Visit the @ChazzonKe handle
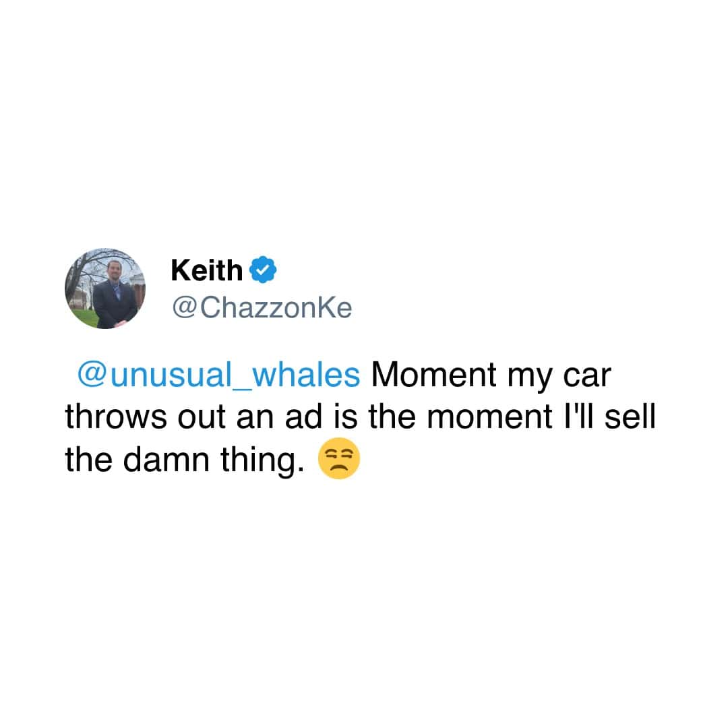The height and width of the screenshot is (728, 728). coord(262,308)
